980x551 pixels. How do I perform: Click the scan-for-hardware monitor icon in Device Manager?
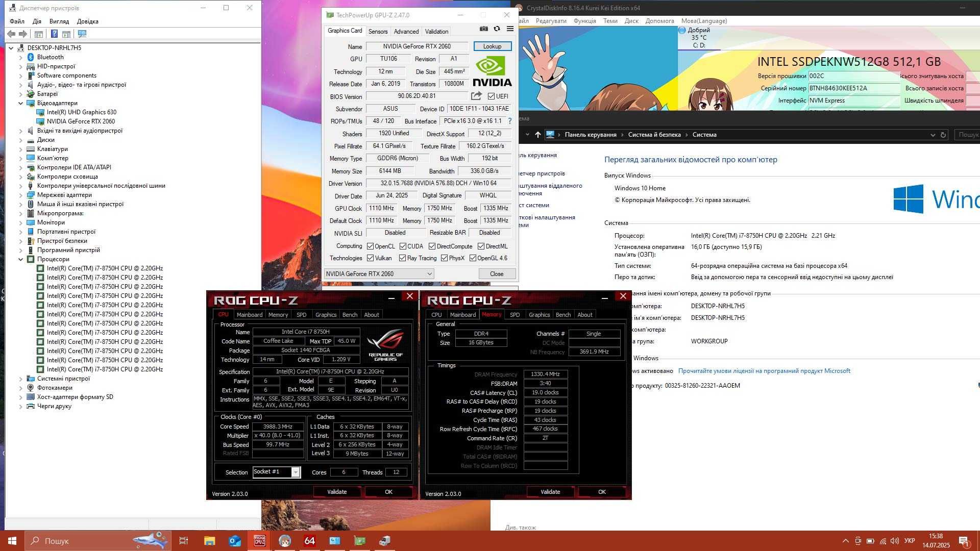(x=82, y=34)
